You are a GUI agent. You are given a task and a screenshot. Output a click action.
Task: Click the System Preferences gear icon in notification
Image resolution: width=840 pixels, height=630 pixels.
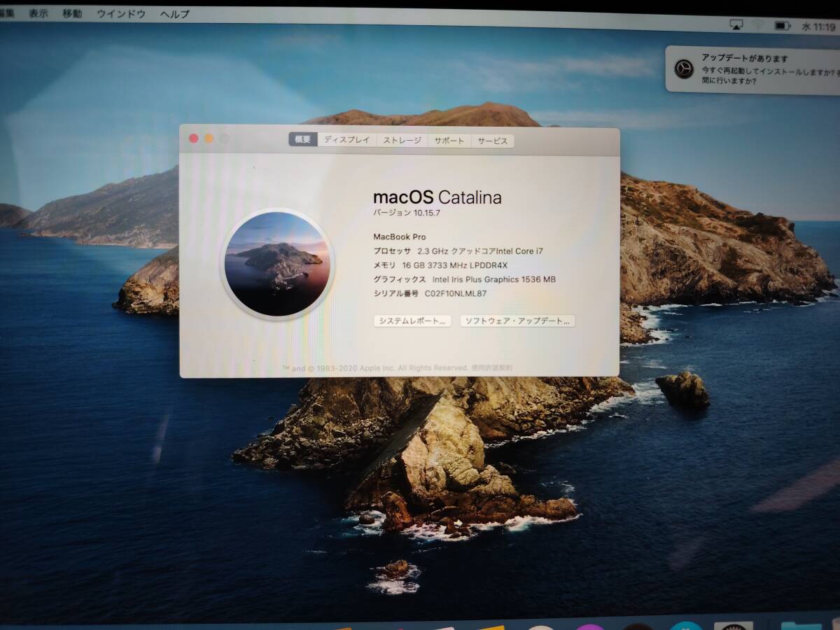pos(683,69)
